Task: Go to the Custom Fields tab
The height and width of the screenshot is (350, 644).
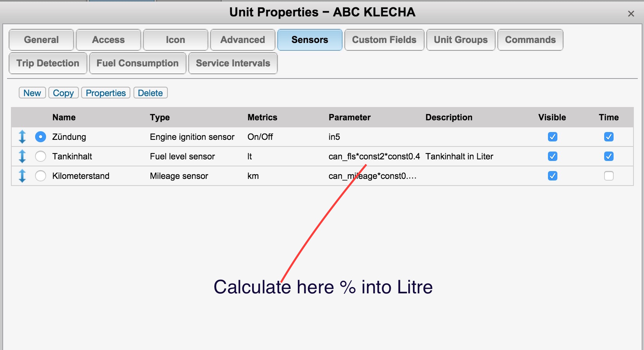Action: [x=384, y=40]
